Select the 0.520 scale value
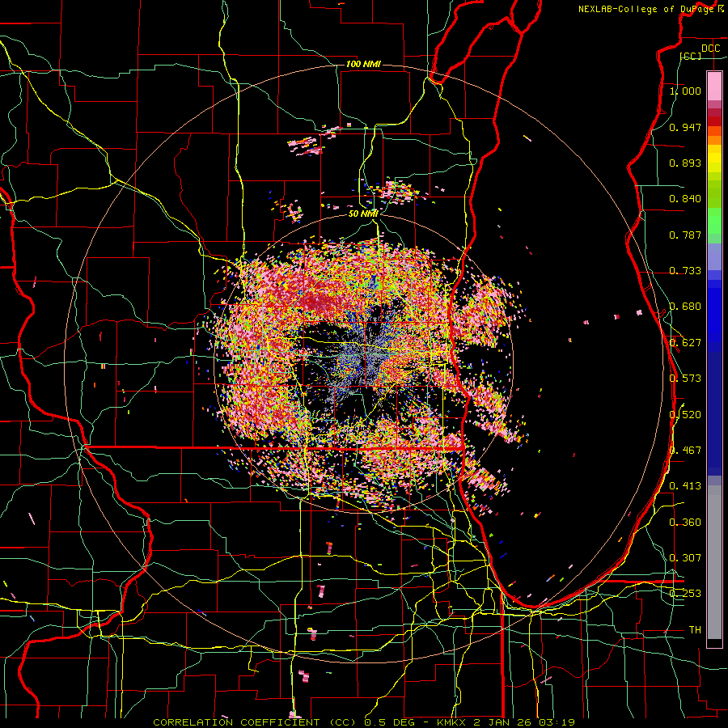Viewport: 728px width, 728px height. (685, 415)
